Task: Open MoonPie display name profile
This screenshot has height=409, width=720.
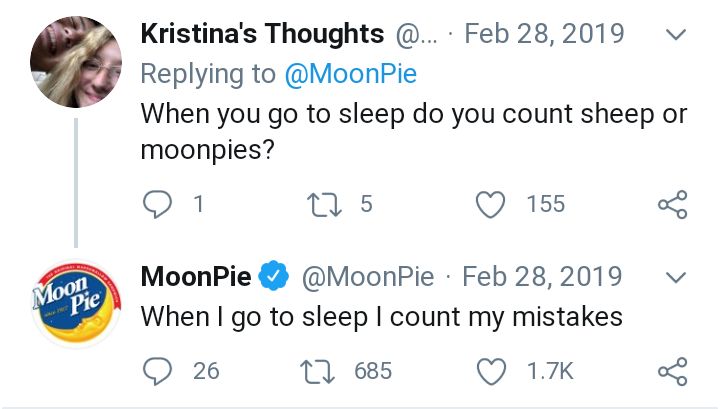Action: 196,276
